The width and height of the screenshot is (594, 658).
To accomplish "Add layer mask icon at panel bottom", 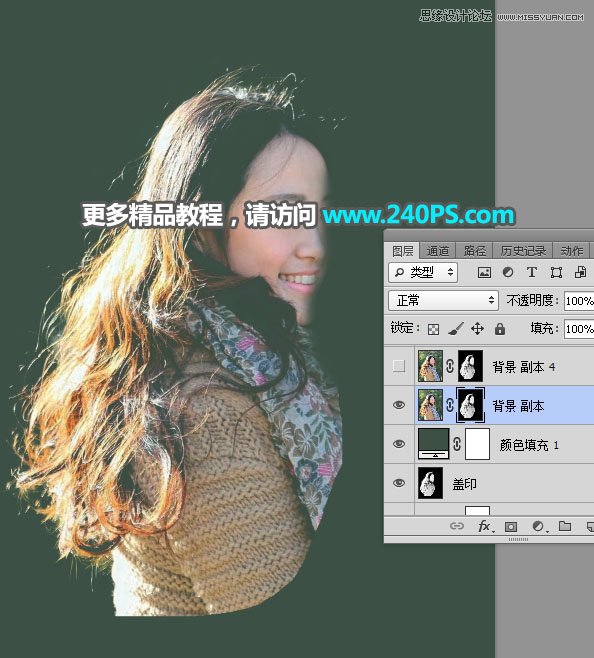I will click(x=511, y=527).
